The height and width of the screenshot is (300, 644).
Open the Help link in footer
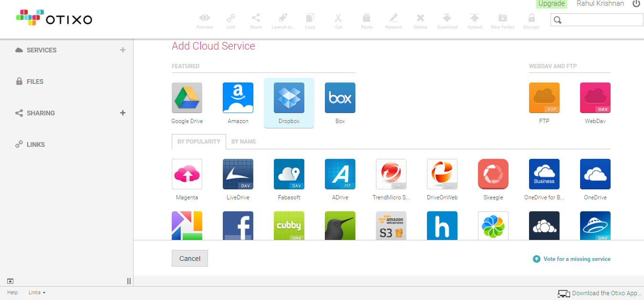pos(12,292)
